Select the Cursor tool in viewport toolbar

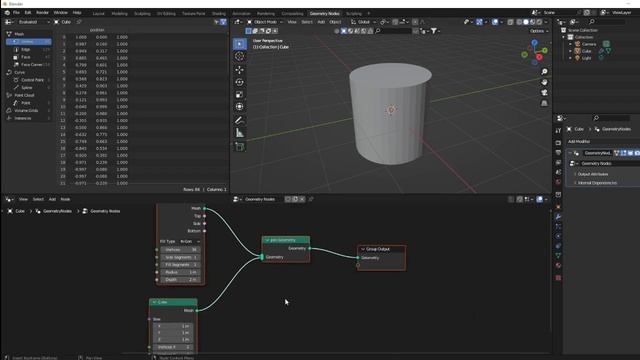tap(240, 56)
